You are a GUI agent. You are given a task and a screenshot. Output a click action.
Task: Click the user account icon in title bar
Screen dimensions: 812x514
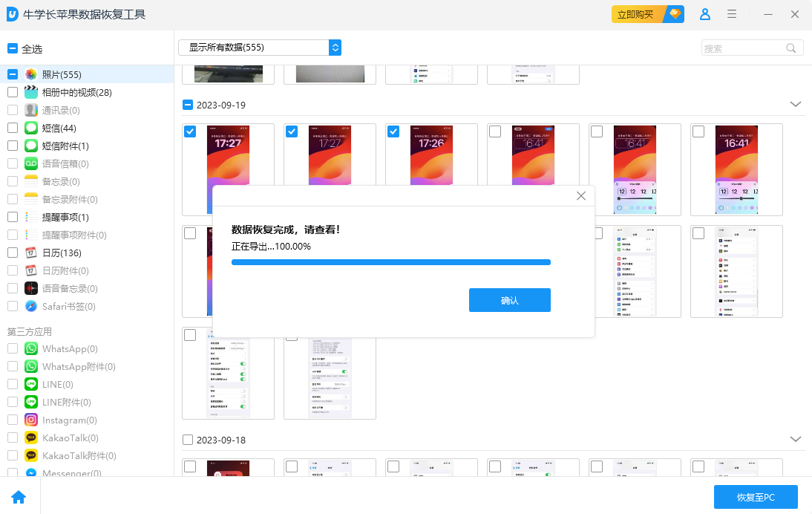pos(704,14)
